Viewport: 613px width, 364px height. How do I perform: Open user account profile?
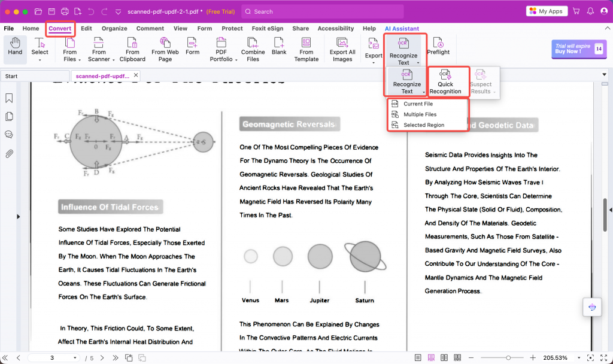[604, 11]
